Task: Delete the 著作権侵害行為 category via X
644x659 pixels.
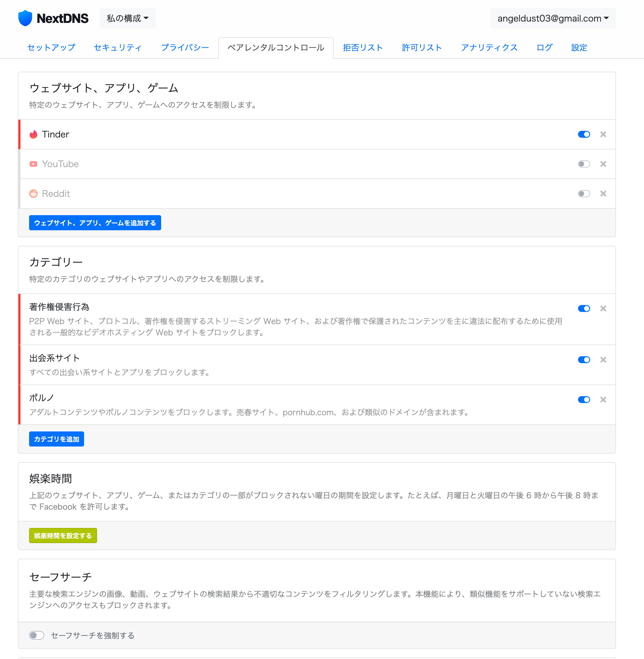Action: click(x=603, y=308)
